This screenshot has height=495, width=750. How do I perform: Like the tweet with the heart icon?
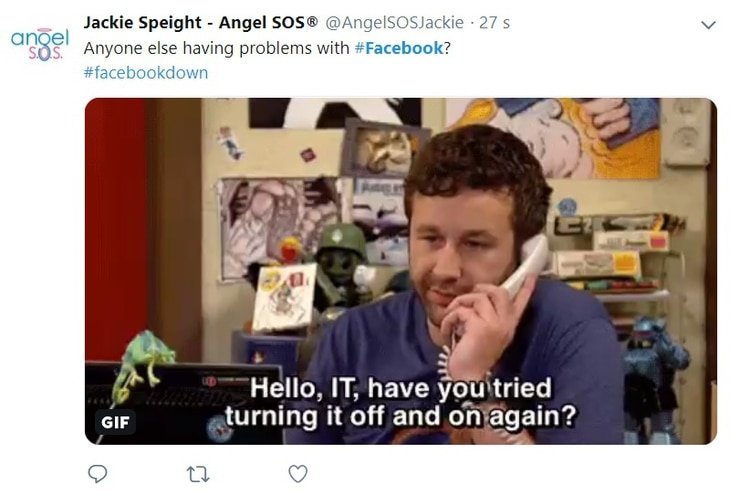click(298, 474)
